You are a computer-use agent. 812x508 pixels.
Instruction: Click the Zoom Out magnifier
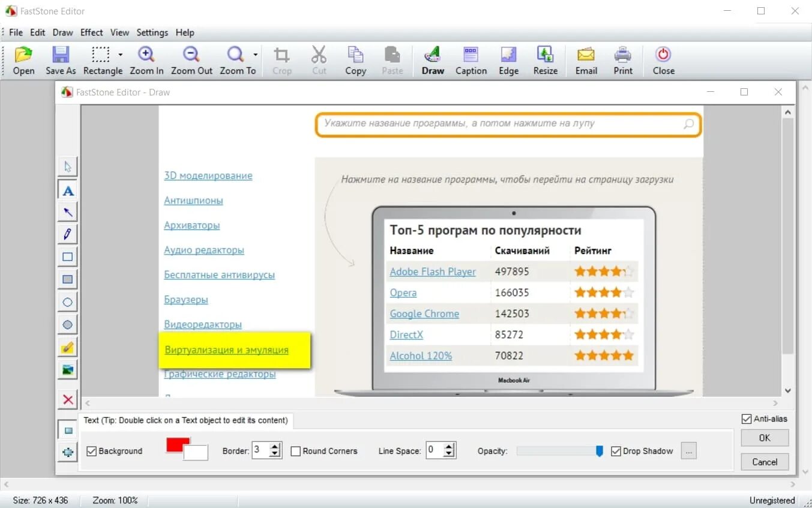[191, 61]
